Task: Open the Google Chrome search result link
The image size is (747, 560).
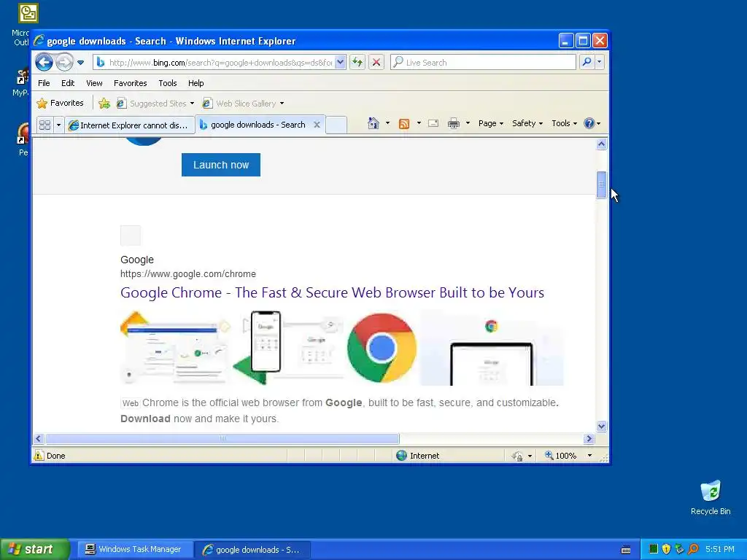Action: 332,292
